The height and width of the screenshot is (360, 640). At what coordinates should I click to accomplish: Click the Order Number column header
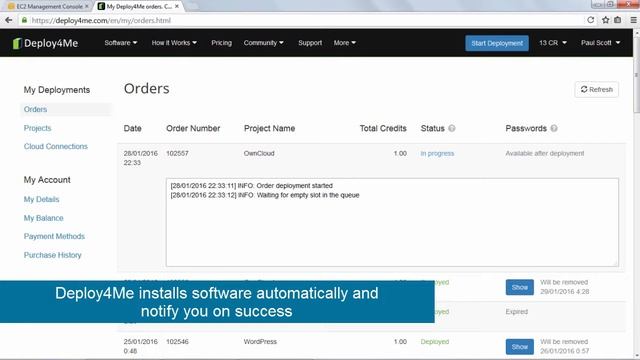[x=193, y=128]
